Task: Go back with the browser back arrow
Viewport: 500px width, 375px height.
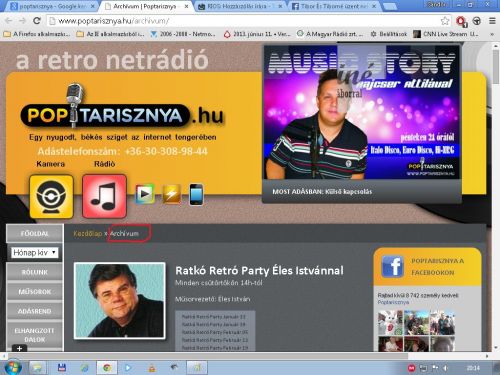Action: pyautogui.click(x=8, y=21)
